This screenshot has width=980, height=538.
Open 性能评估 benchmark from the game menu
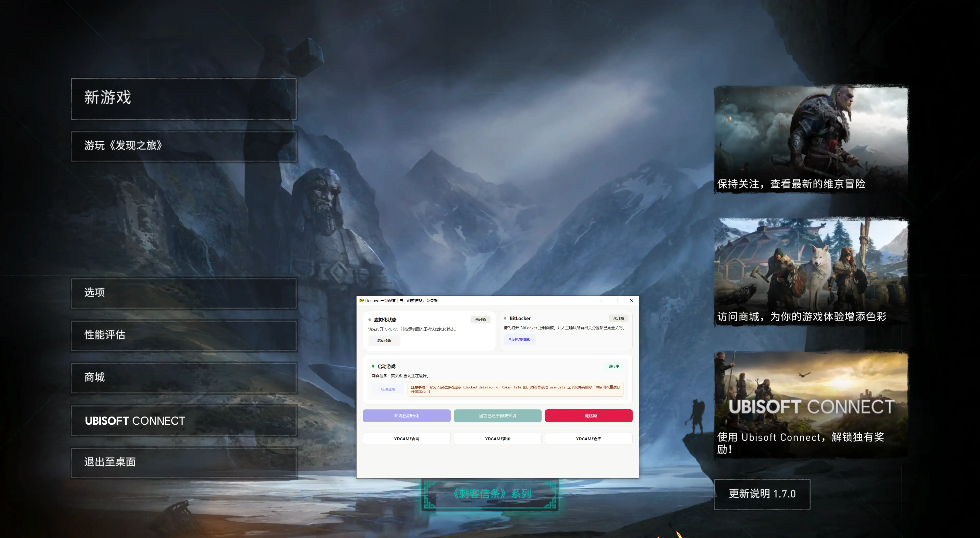coord(184,336)
